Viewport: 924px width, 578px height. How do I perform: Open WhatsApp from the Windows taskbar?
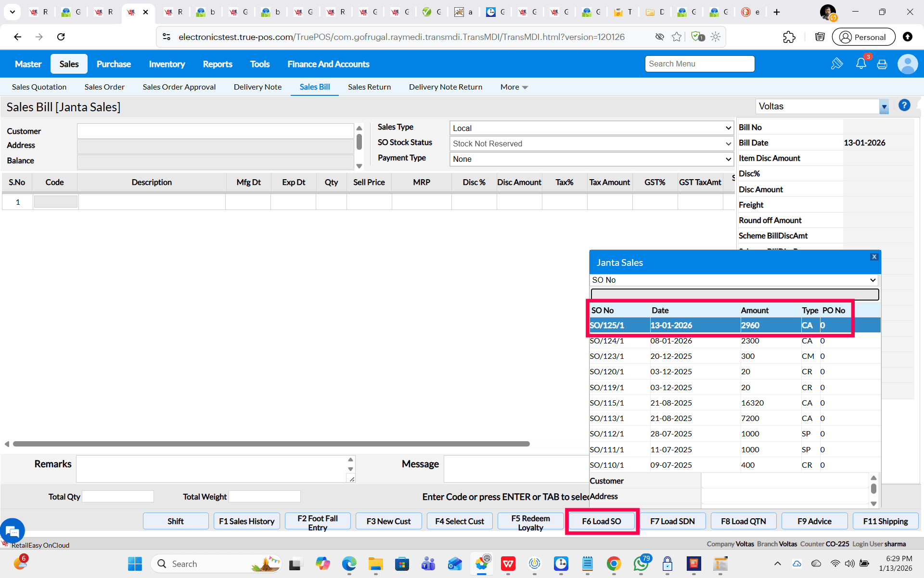(x=641, y=564)
